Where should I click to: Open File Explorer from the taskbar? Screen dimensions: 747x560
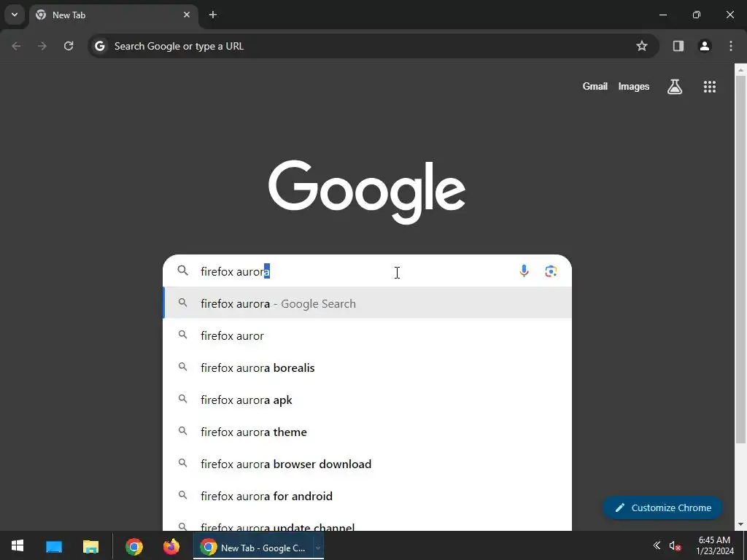click(x=90, y=546)
